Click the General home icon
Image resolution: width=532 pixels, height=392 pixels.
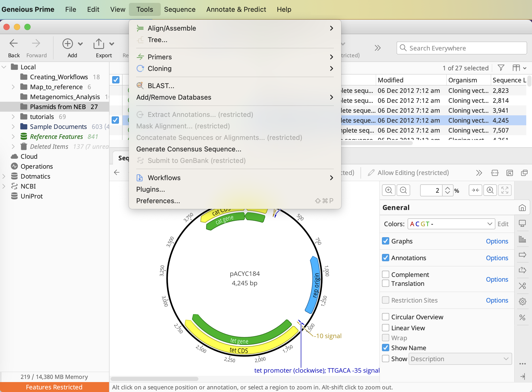click(522, 208)
